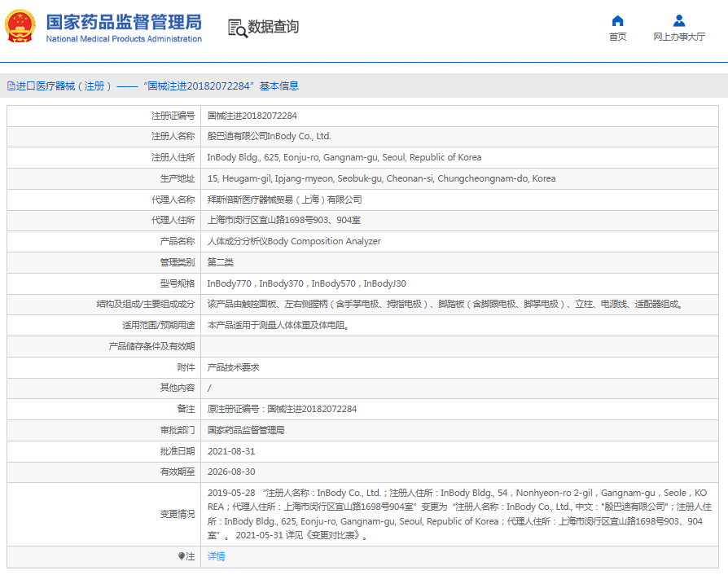Click the national emblem logo
Viewport: 728px width, 575px height.
(x=20, y=26)
